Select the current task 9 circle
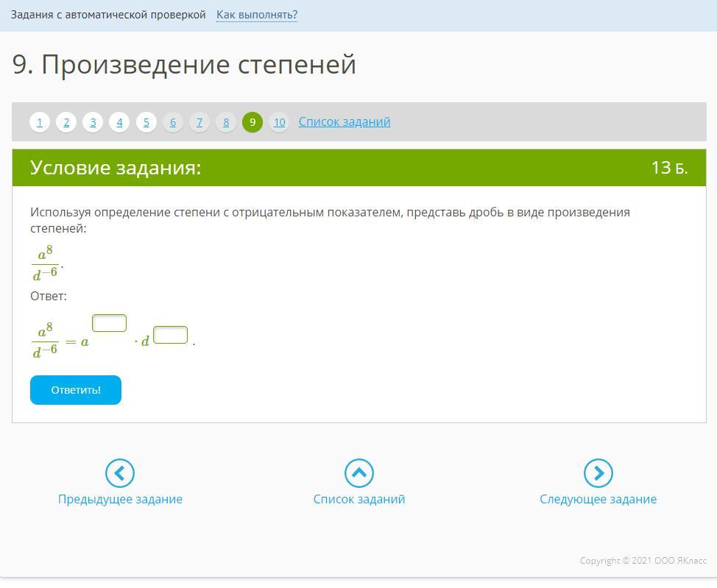The image size is (717, 588). point(252,122)
